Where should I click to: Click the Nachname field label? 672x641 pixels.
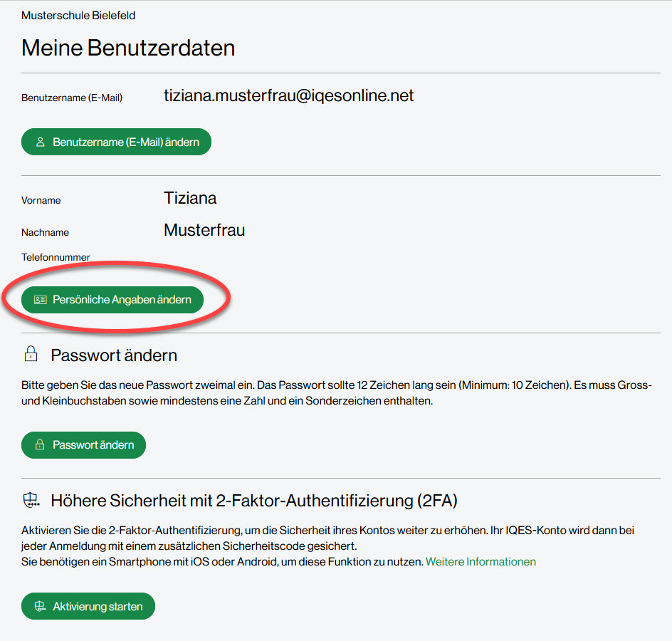click(x=45, y=232)
